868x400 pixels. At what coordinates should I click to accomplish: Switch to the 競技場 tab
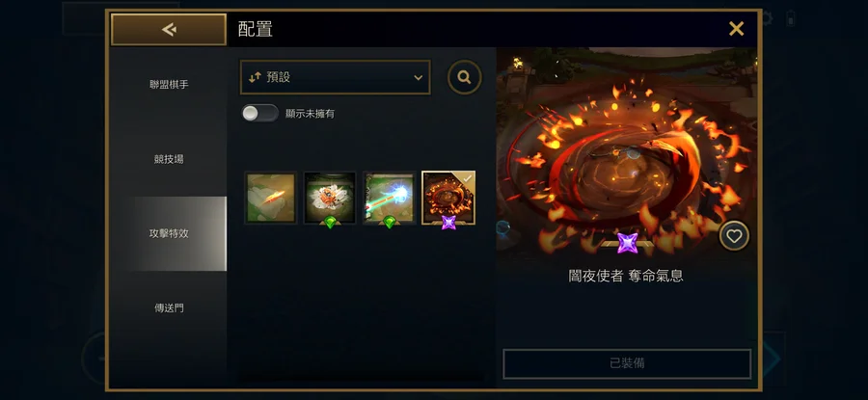[x=169, y=159]
